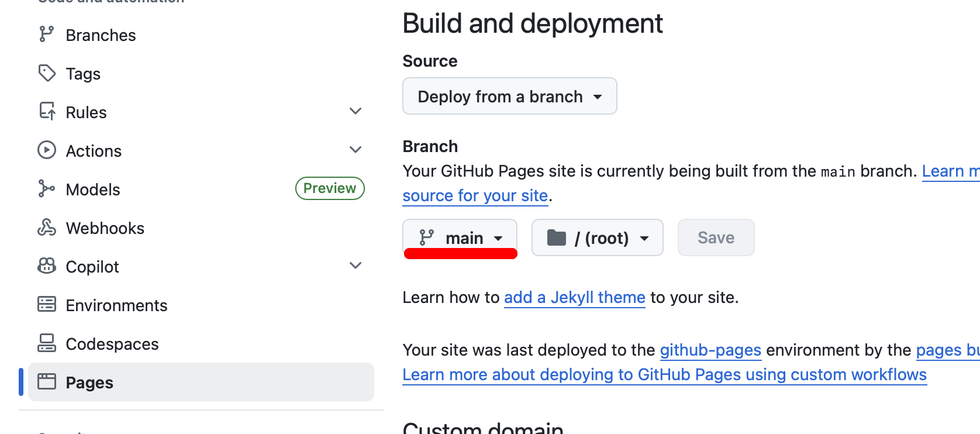Click the Environments server icon
The height and width of the screenshot is (434, 980).
(47, 305)
